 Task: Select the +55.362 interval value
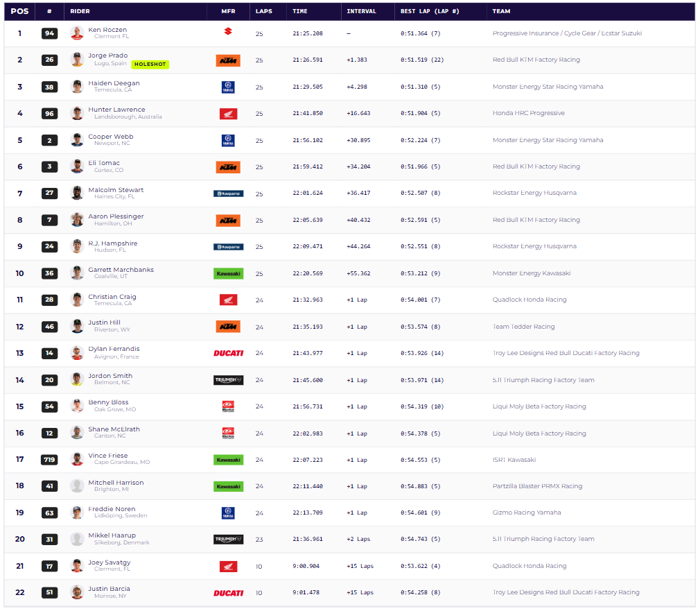pyautogui.click(x=358, y=273)
